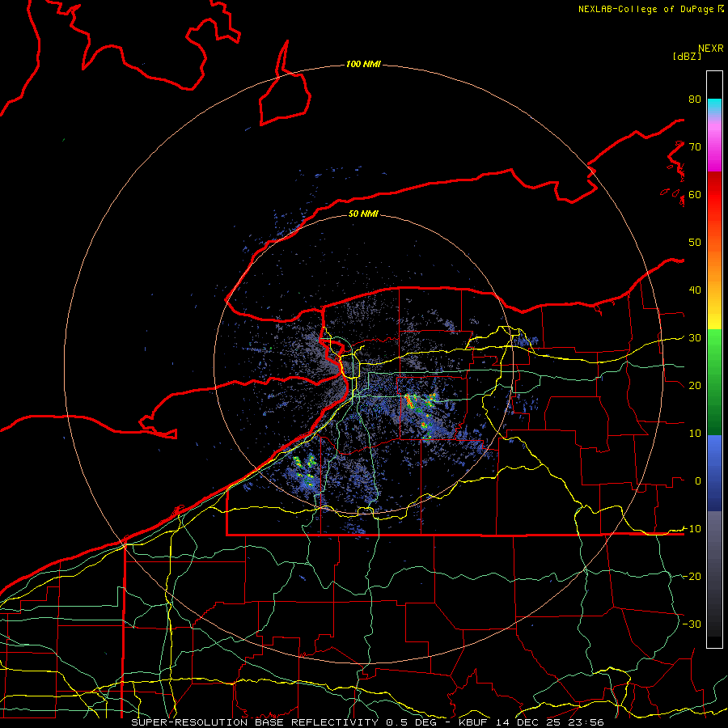728x728 pixels.
Task: Click the -30 dBZ scale label
Action: coord(692,624)
